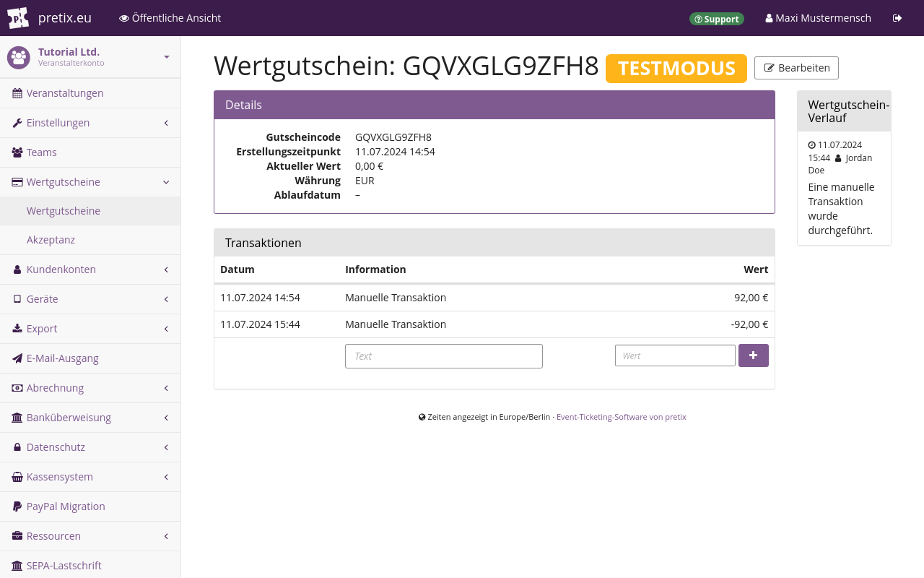Expand the Kundenkonten submenu chevron

[x=166, y=269]
